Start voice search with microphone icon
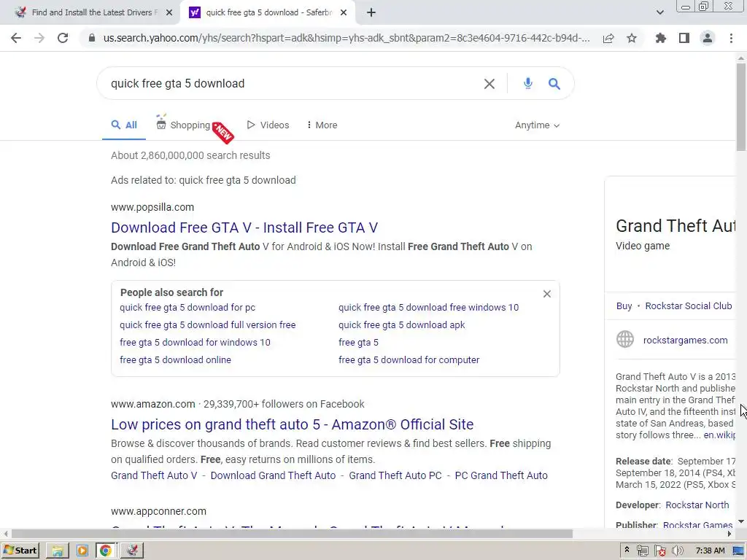This screenshot has height=560, width=747. click(x=528, y=83)
